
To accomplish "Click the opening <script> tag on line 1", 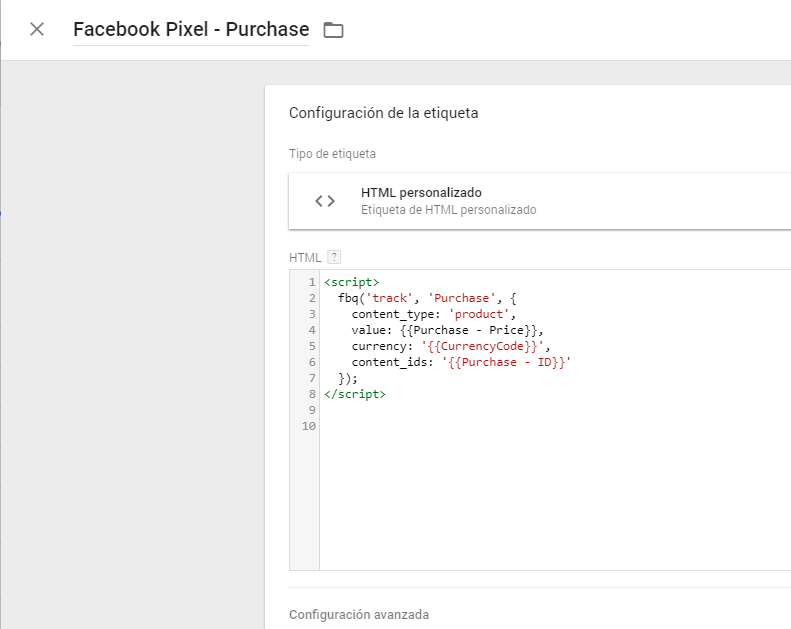I will [351, 282].
